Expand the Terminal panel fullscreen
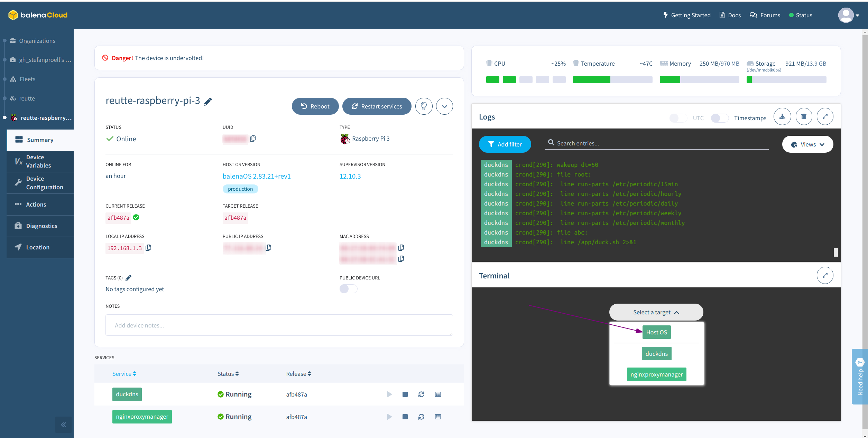The image size is (868, 438). point(825,275)
